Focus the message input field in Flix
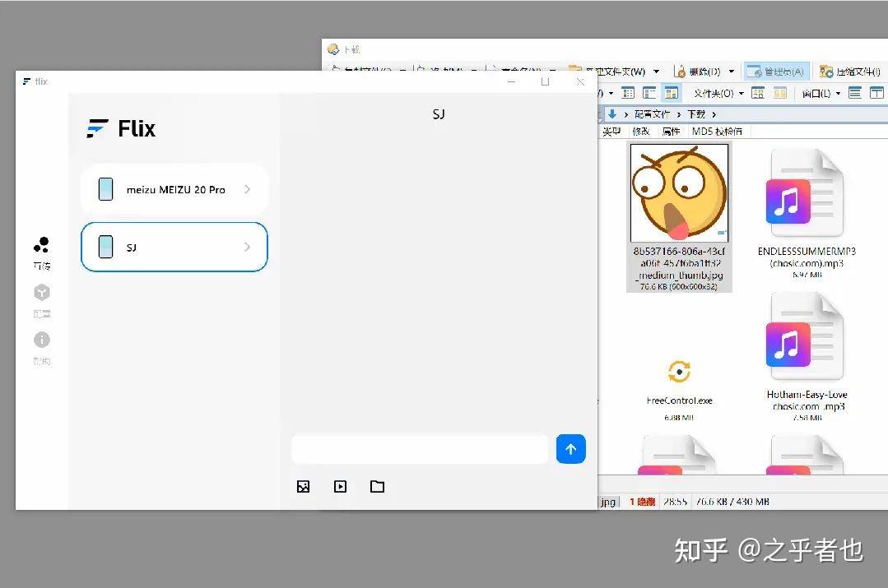888x588 pixels. coord(420,449)
